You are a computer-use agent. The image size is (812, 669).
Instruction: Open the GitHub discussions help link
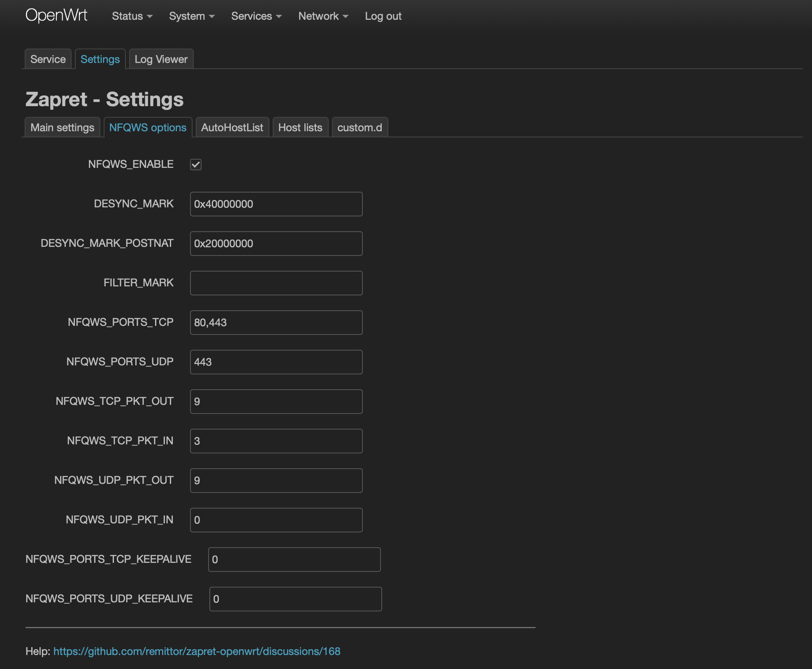(197, 651)
